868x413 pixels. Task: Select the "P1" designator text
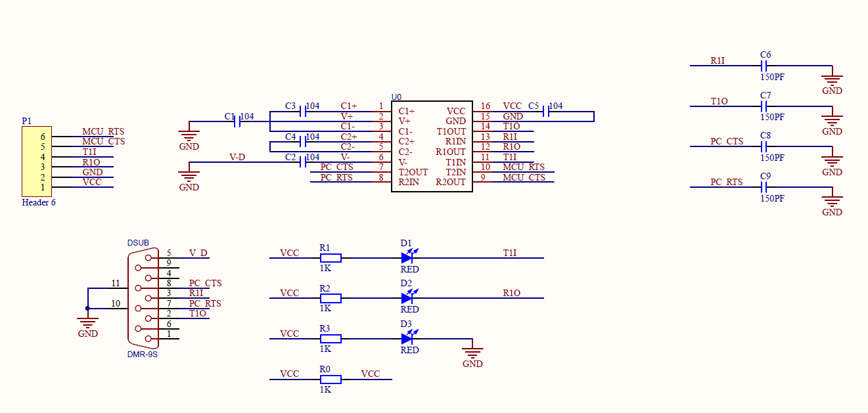26,121
